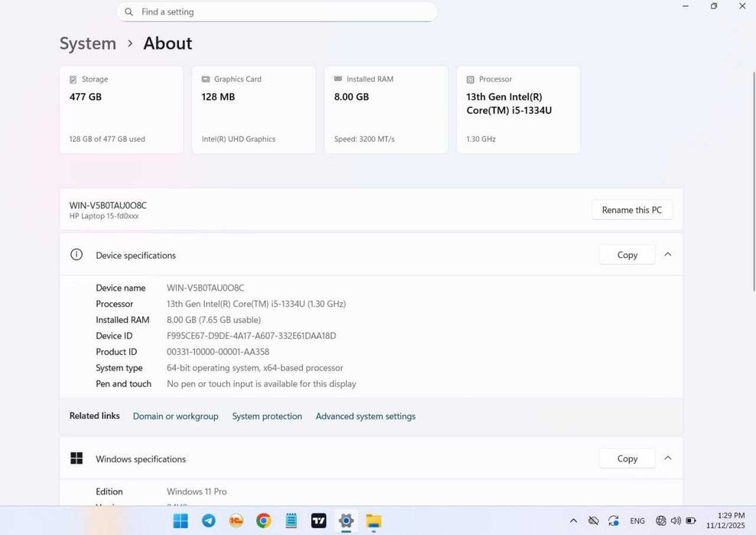Go back to System breadcrumb
Image resolution: width=756 pixels, height=535 pixels.
click(x=88, y=44)
